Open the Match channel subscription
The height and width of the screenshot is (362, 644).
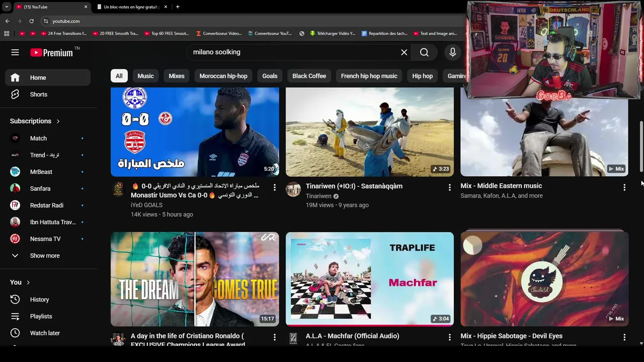click(48, 138)
